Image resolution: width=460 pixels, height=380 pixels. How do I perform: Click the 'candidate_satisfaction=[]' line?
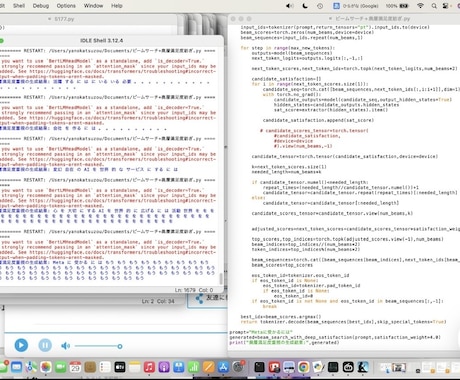pos(286,79)
